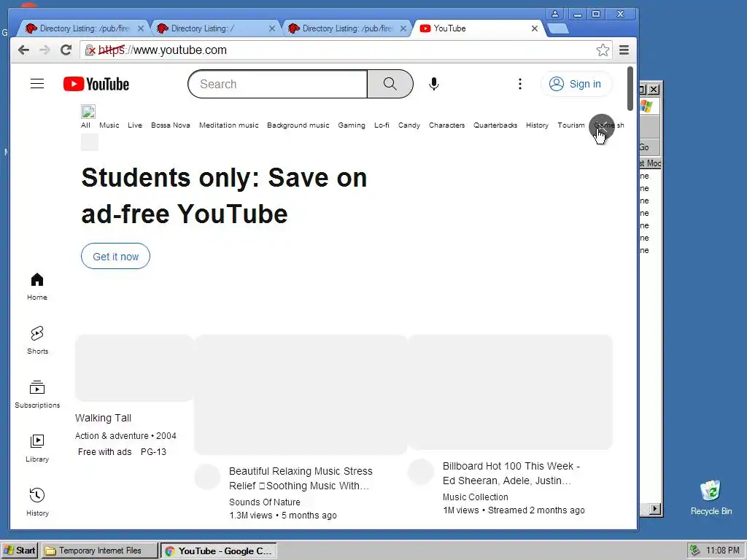Select the Lo-fi category chip

pyautogui.click(x=382, y=125)
